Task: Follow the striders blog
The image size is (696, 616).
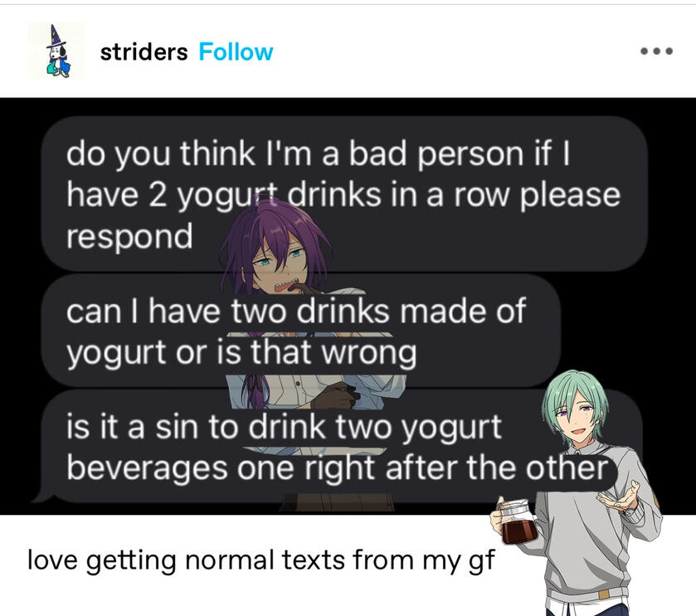Action: point(236,52)
